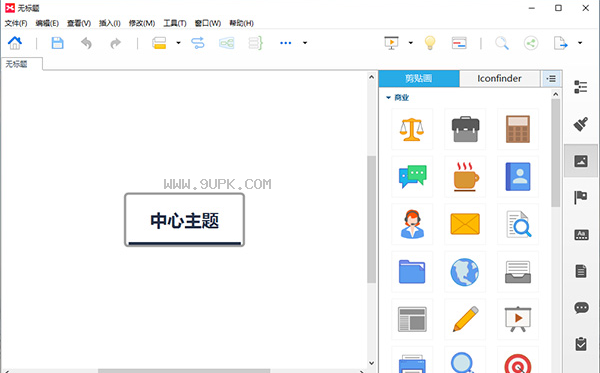Insert the globe clip art
Screen dimensions: 600x373
pyautogui.click(x=465, y=272)
